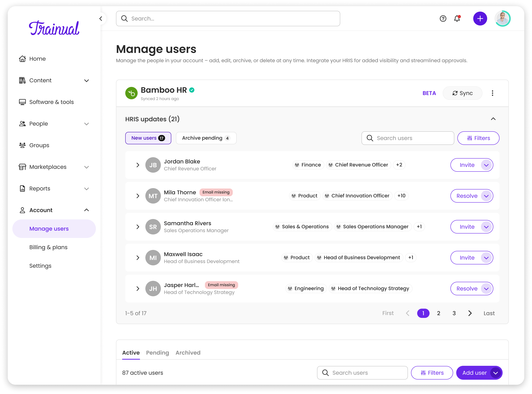Go to the next page arrow
The height and width of the screenshot is (394, 532).
pos(470,313)
